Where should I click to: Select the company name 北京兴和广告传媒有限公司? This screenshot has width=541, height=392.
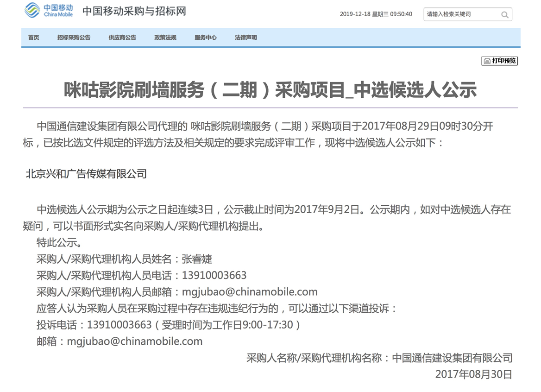pyautogui.click(x=86, y=174)
